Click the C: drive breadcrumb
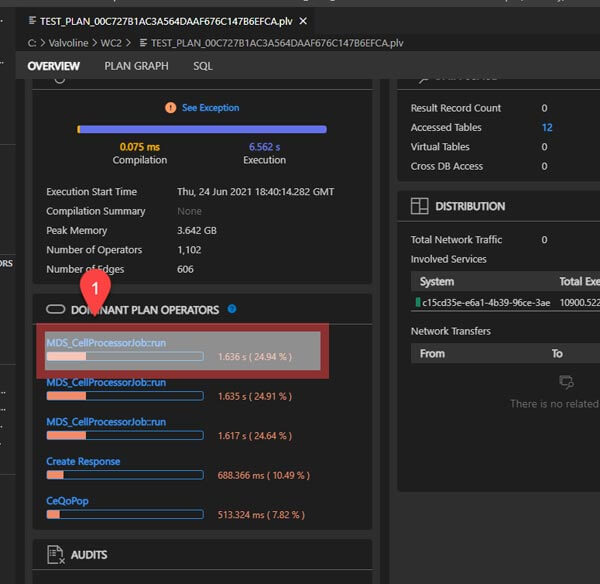This screenshot has width=600, height=584. (32, 43)
